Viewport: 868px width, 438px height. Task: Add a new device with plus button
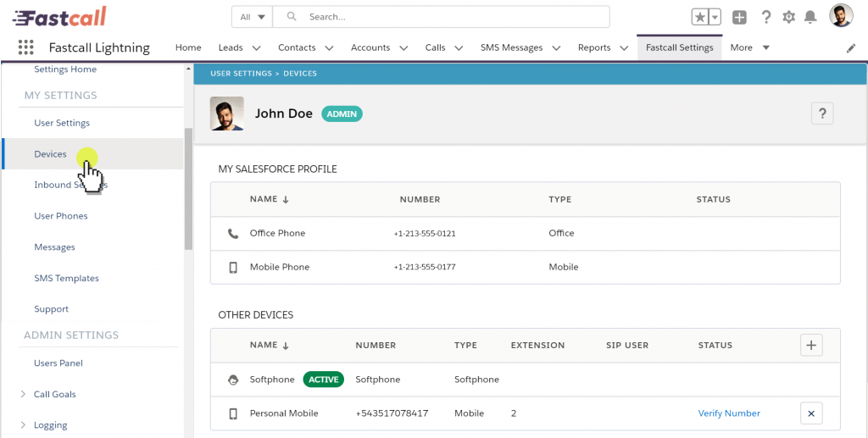[x=811, y=345]
